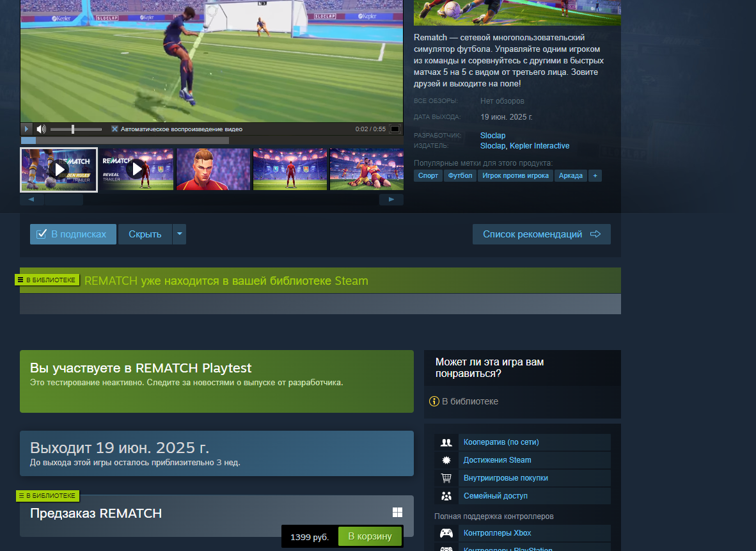Select the Игрок против игрока tag
The height and width of the screenshot is (551, 756).
tap(516, 175)
